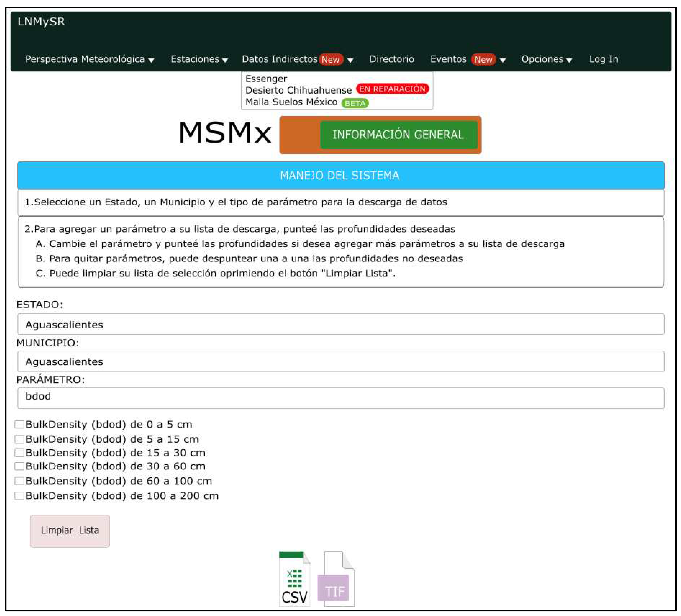681x616 pixels.
Task: Enable BulkDensity (bdod) de 100 a 200 cm
Action: pyautogui.click(x=19, y=495)
